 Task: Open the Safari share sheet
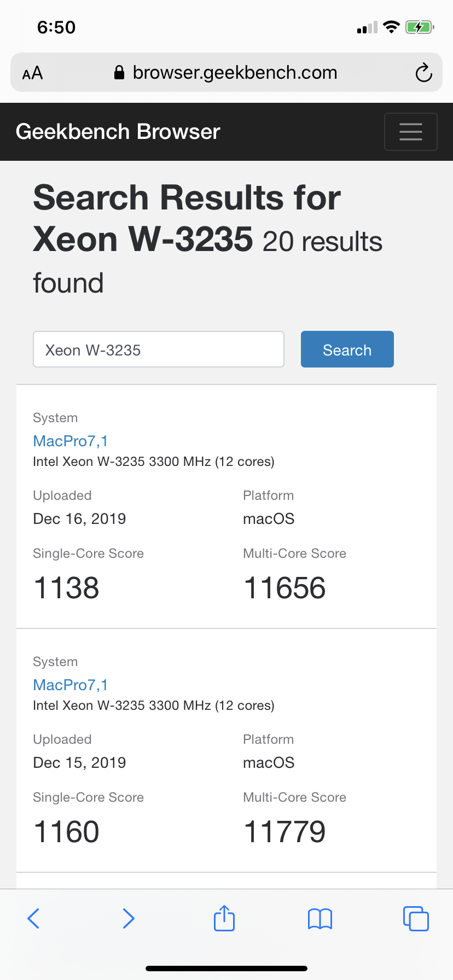(224, 918)
